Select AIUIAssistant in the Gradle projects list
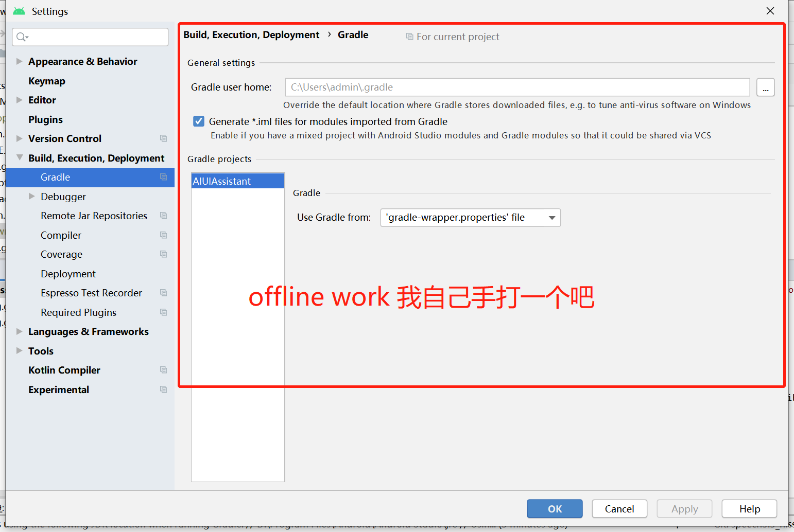Image resolution: width=794 pixels, height=532 pixels. (x=221, y=181)
